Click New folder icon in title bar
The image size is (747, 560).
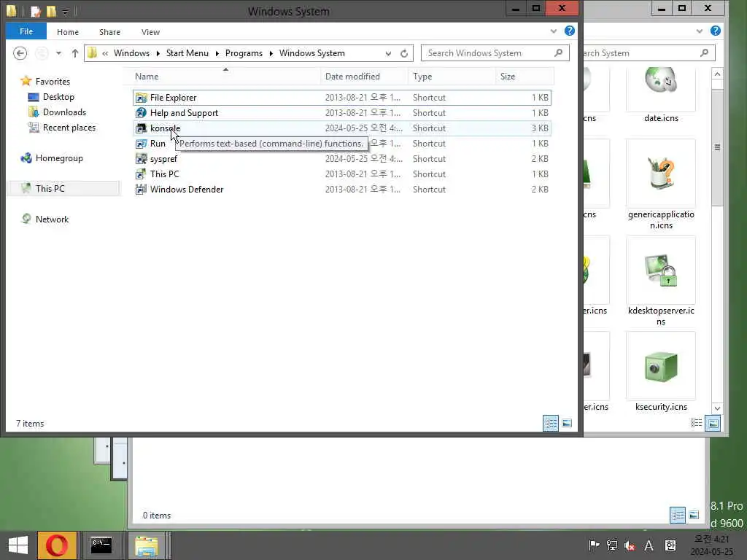tap(51, 11)
